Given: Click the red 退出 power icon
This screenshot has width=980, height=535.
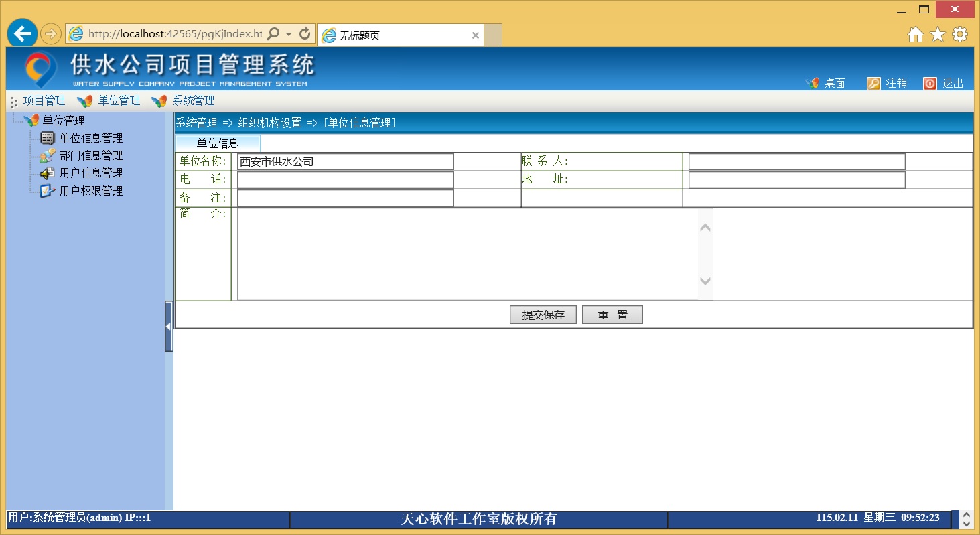Looking at the screenshot, I should [930, 84].
